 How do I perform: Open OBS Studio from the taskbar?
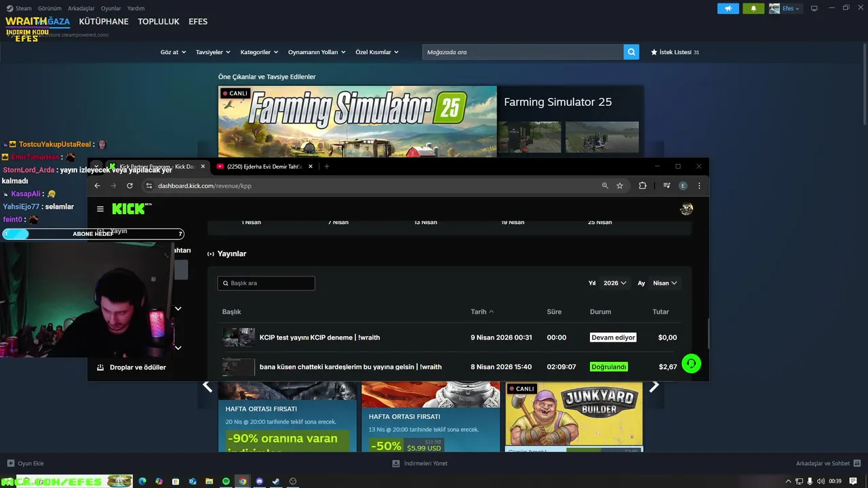[x=293, y=481]
